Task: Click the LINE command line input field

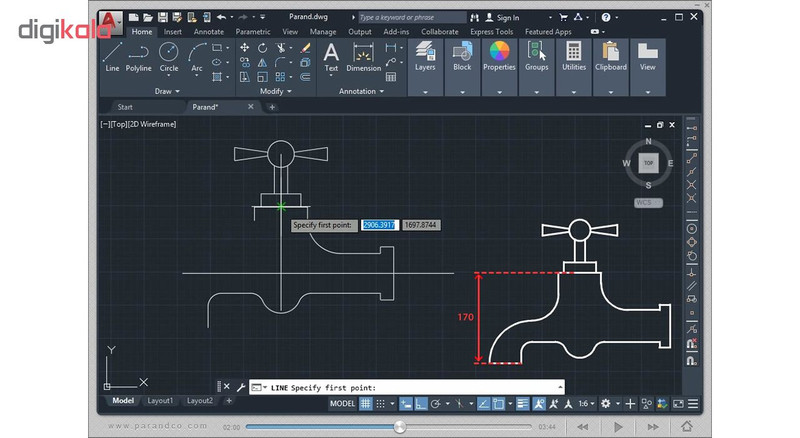Action: pos(407,388)
